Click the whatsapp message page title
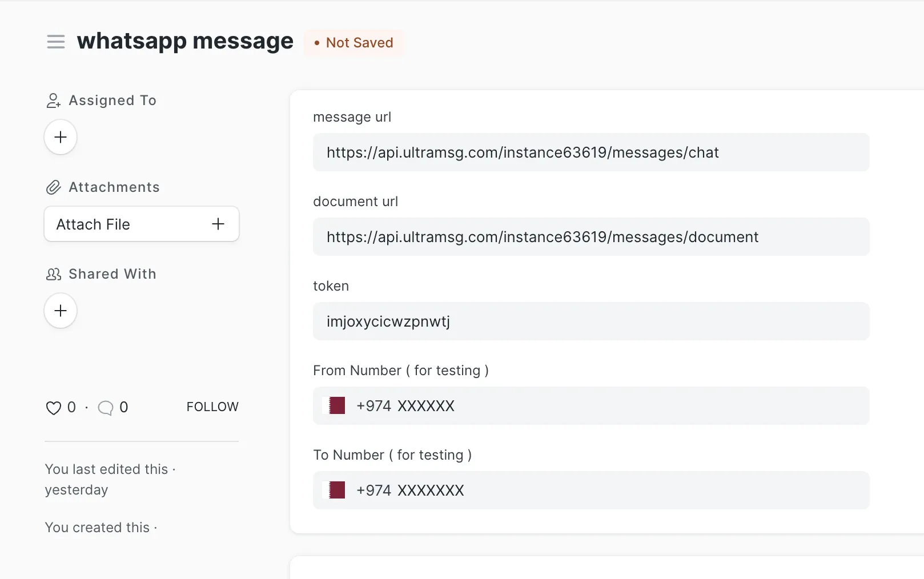 tap(185, 42)
